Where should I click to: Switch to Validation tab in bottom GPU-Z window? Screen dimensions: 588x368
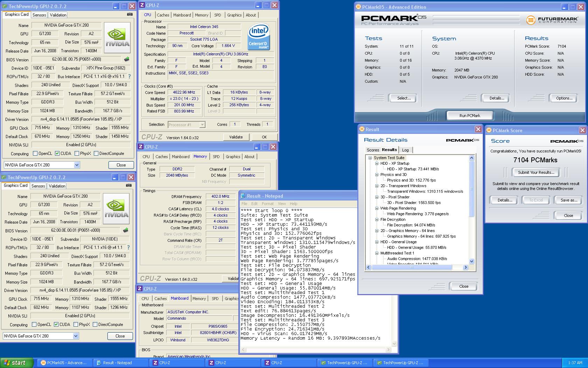57,186
